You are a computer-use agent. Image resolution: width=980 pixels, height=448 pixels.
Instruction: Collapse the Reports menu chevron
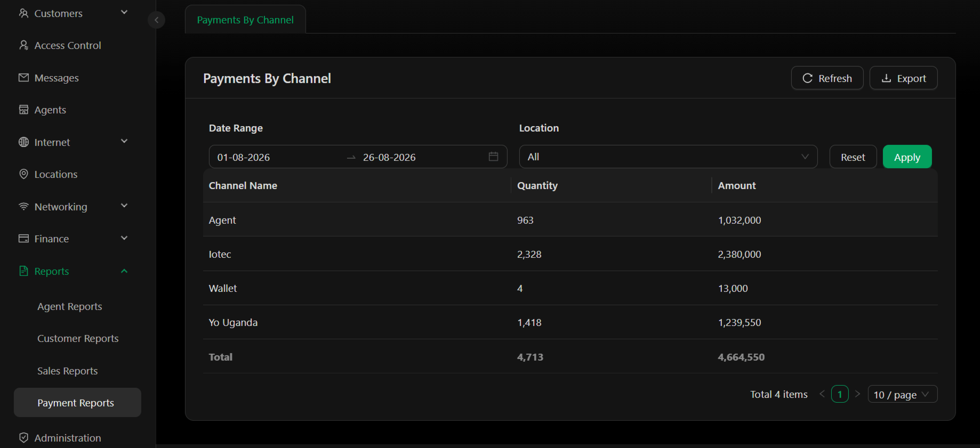pos(124,271)
